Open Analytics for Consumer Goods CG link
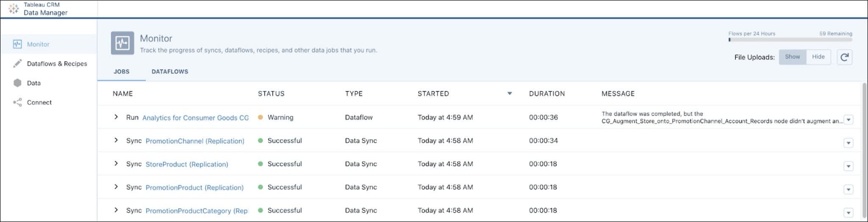Screen dimensions: 868x222 195,118
